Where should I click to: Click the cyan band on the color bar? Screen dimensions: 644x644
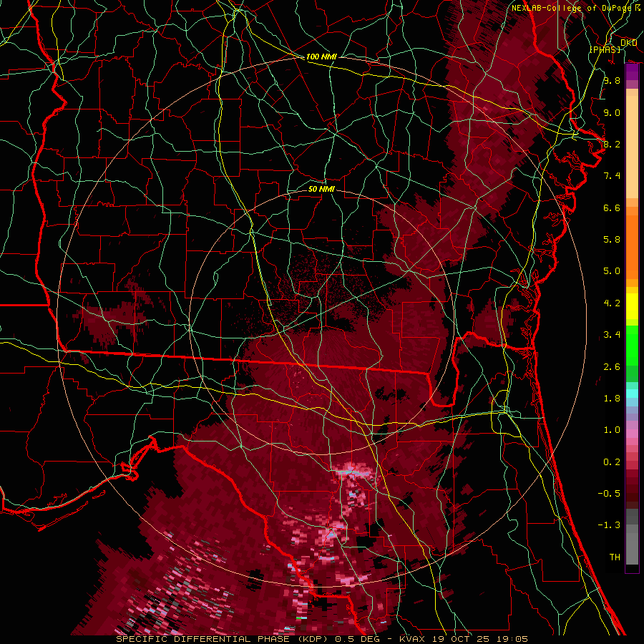coord(632,393)
